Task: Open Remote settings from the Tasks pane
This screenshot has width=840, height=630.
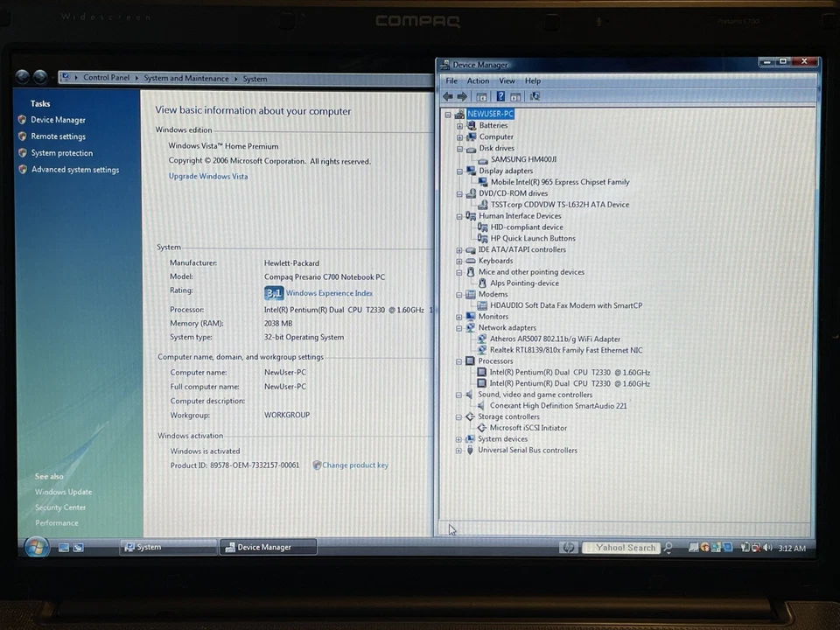Action: (58, 136)
